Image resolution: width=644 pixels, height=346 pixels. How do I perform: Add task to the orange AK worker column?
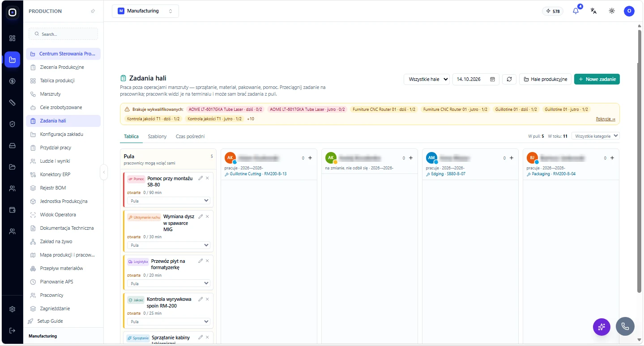coord(310,158)
